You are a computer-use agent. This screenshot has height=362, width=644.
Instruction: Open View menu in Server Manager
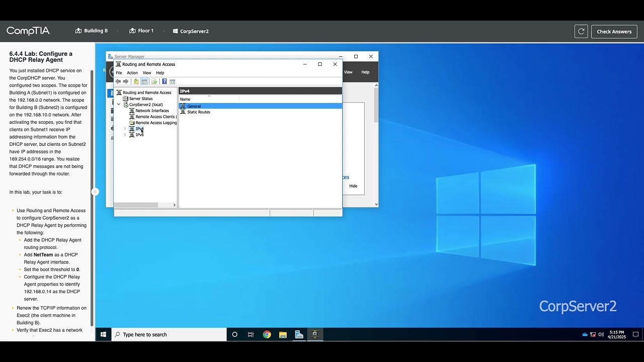[x=348, y=72]
